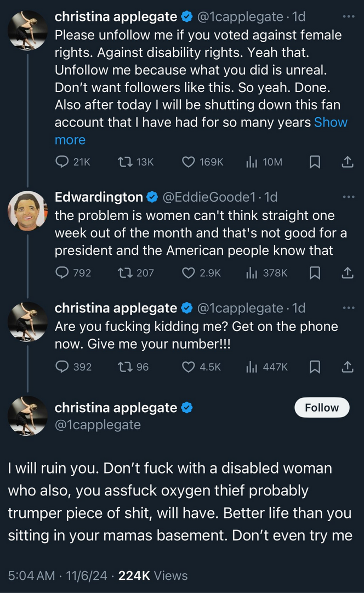Follow christina applegate
This screenshot has width=364, height=593.
coord(322,407)
